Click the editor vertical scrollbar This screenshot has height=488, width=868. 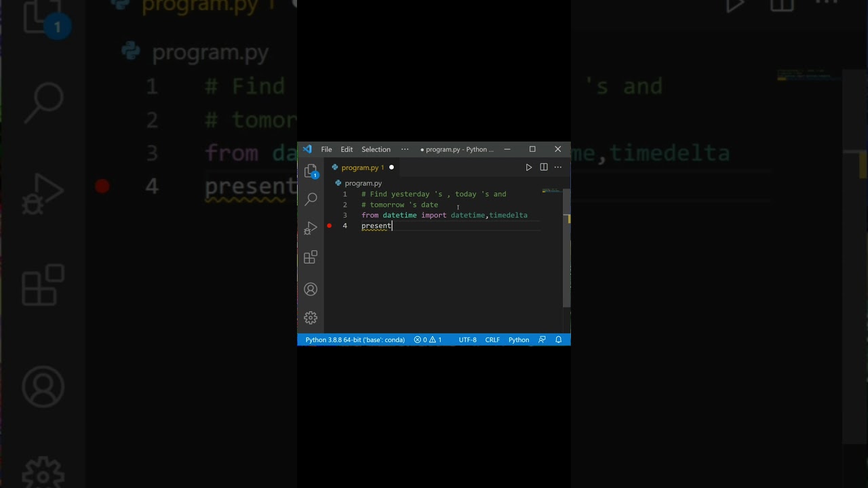567,248
